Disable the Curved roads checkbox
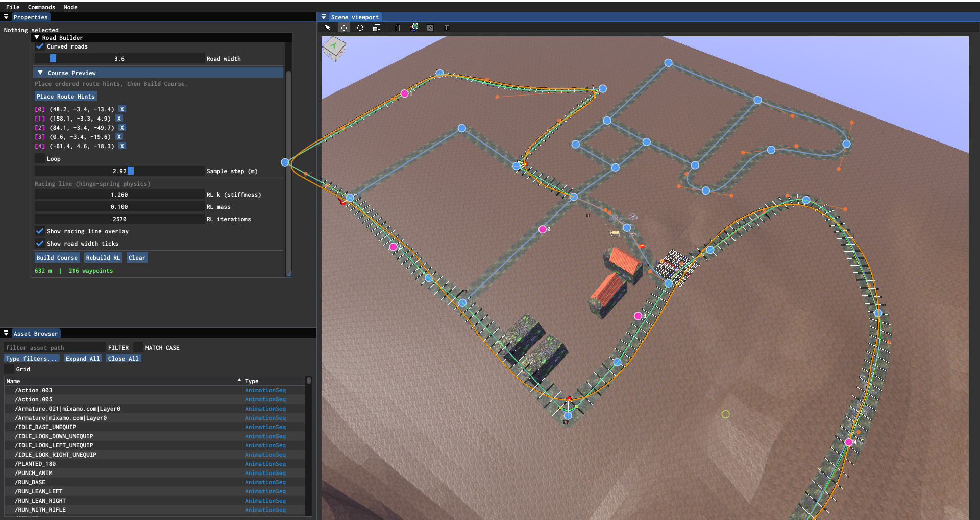 pos(40,46)
